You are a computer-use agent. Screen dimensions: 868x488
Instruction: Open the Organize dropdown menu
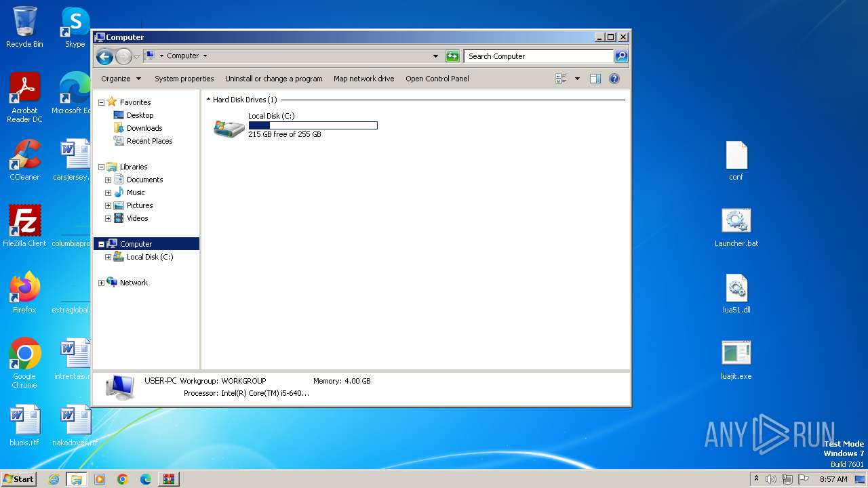pos(121,79)
